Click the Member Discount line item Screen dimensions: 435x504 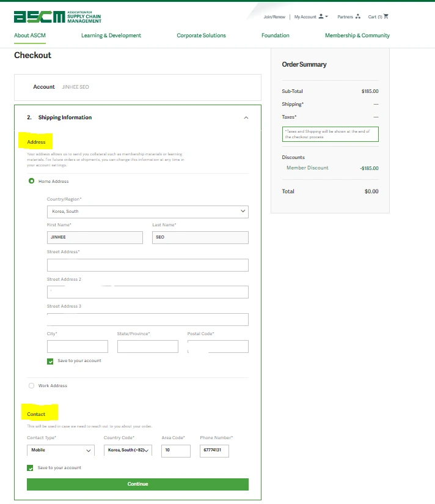pyautogui.click(x=330, y=168)
